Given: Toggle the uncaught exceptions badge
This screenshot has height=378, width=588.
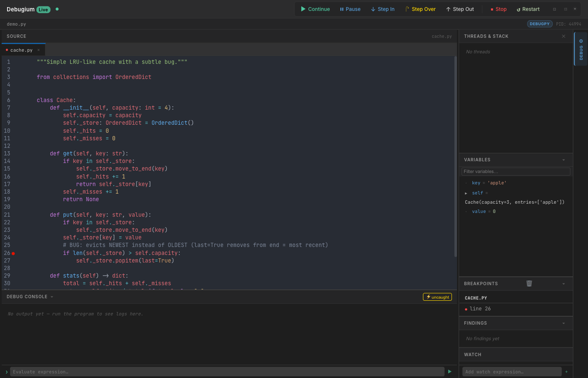Looking at the screenshot, I should pyautogui.click(x=437, y=297).
